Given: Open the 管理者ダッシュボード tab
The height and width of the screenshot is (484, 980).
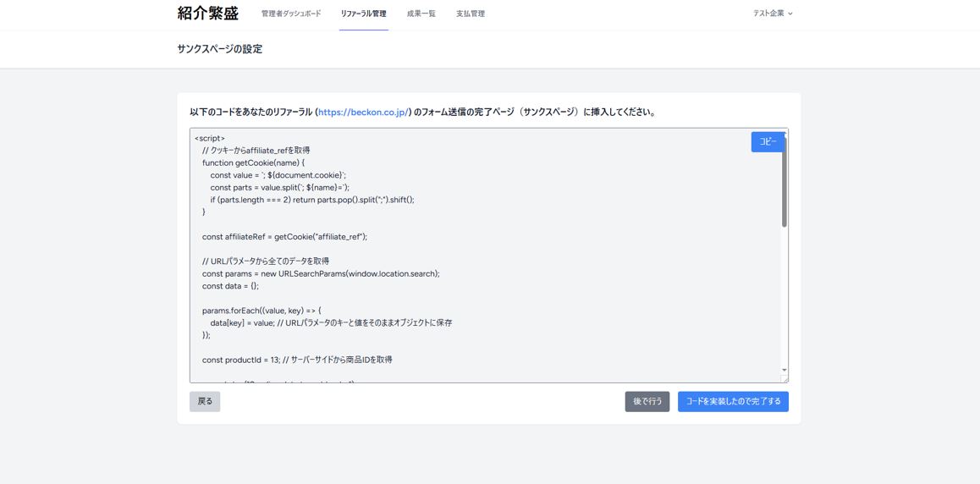Looking at the screenshot, I should [291, 14].
